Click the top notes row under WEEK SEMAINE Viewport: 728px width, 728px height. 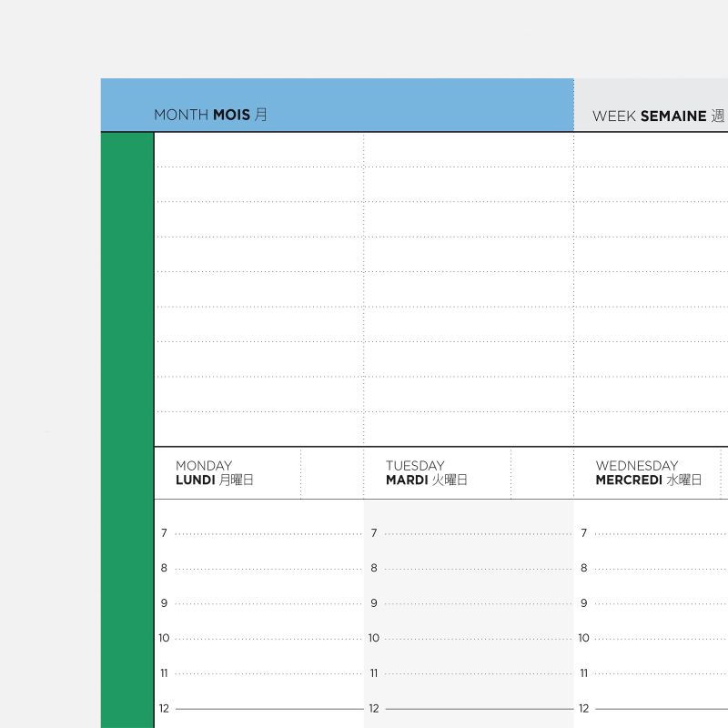pyautogui.click(x=651, y=150)
